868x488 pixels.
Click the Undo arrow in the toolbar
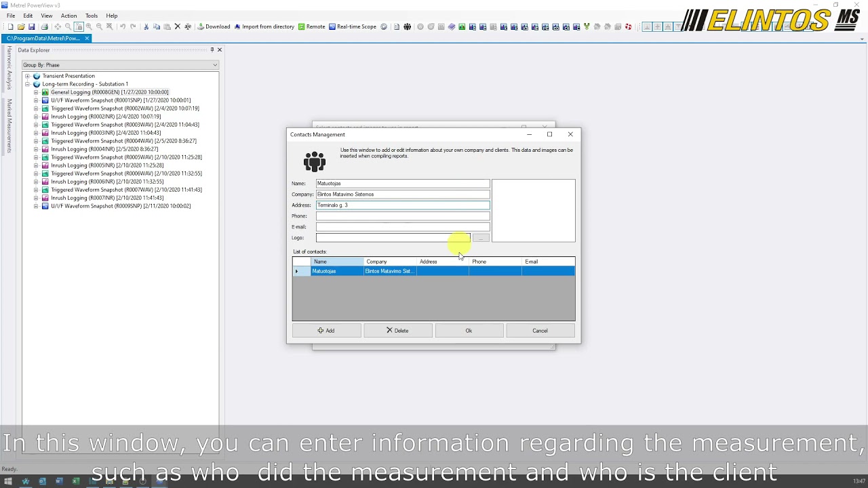pos(123,26)
